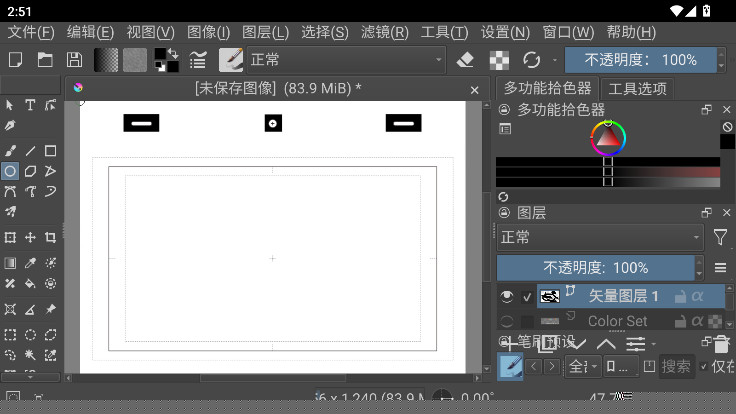
Task: Switch to the 工具选项 tab
Action: click(x=637, y=88)
